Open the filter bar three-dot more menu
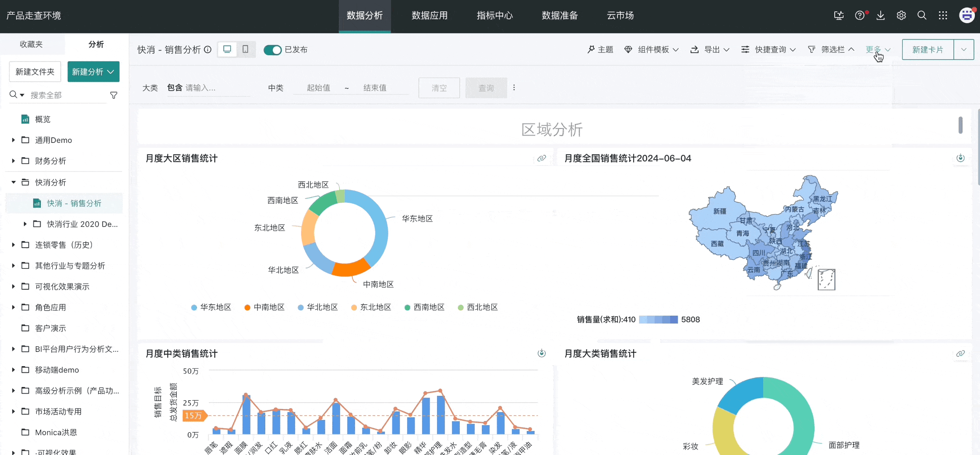The height and width of the screenshot is (455, 980). [514, 88]
